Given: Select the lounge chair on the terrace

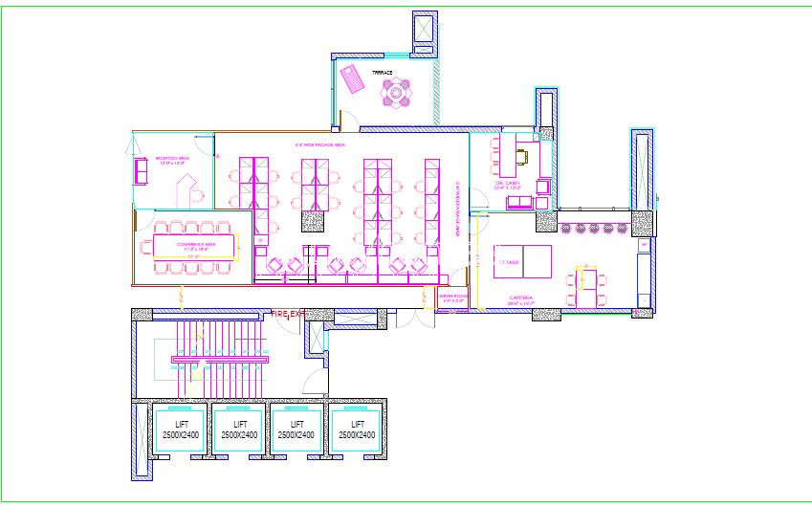Looking at the screenshot, I should pos(352,78).
